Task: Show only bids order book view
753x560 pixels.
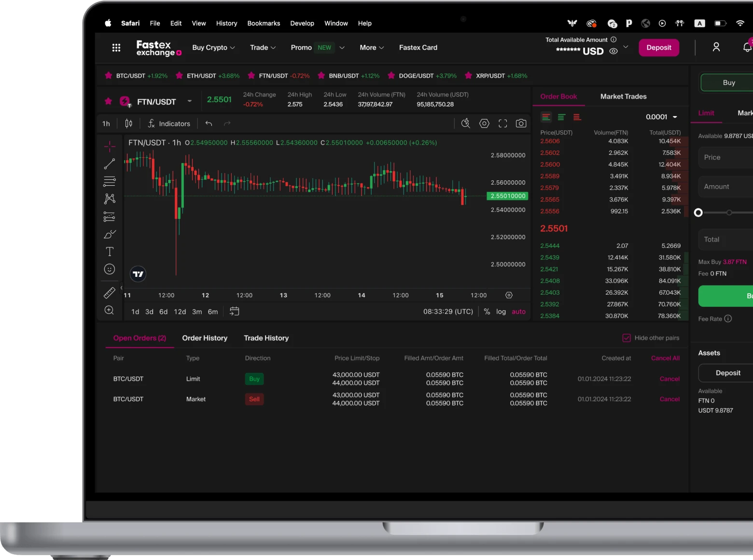Action: 561,117
